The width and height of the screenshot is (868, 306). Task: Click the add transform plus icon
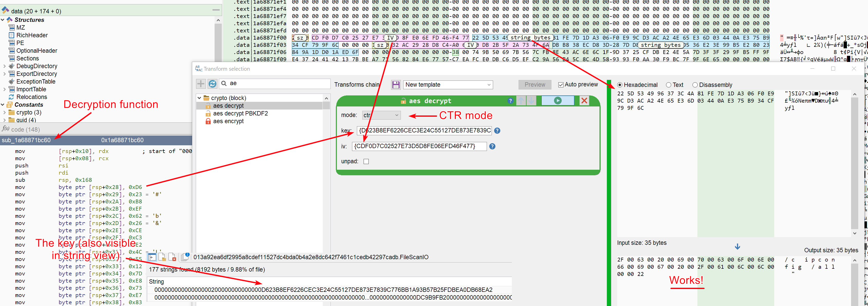tap(201, 84)
